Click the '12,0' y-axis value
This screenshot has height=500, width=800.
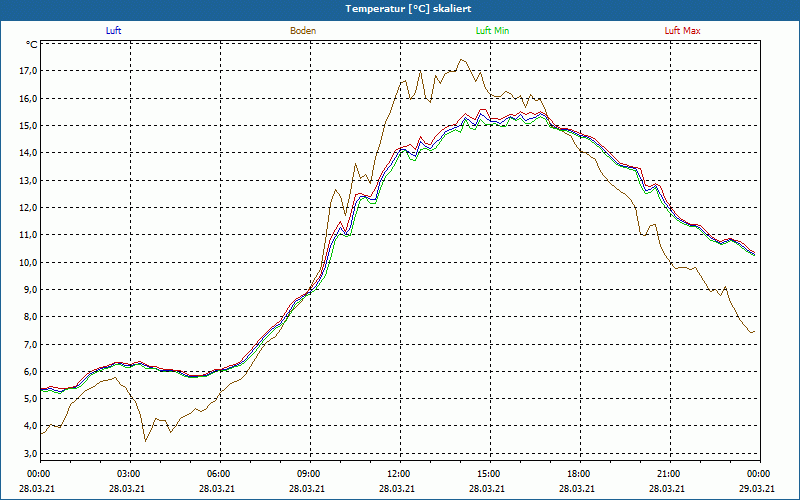(x=29, y=208)
